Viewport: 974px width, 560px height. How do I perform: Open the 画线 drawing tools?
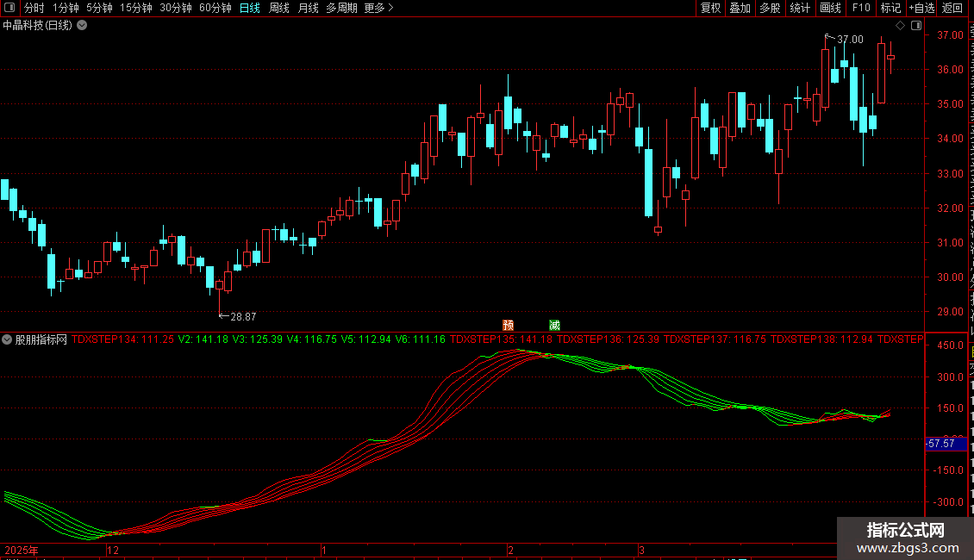(x=831, y=8)
